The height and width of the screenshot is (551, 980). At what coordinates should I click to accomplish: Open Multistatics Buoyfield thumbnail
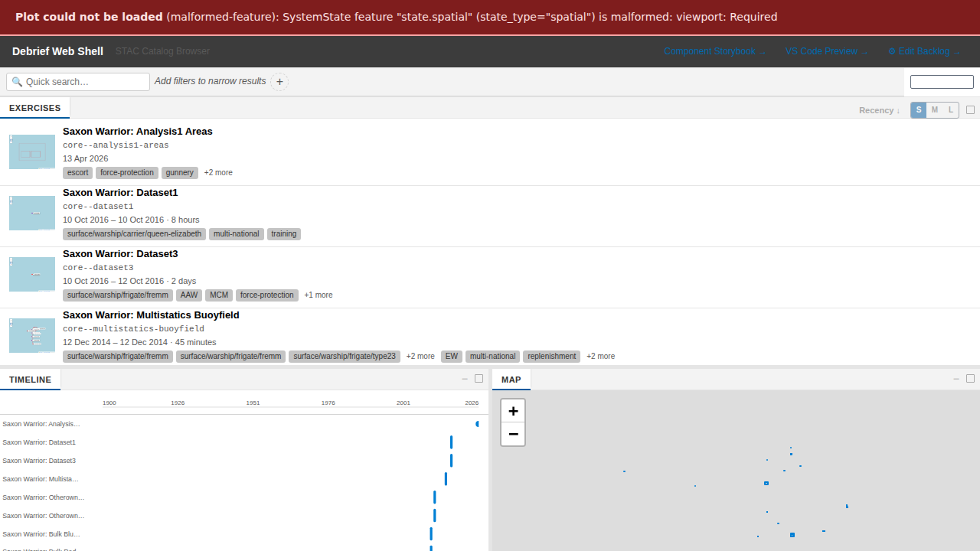point(32,335)
